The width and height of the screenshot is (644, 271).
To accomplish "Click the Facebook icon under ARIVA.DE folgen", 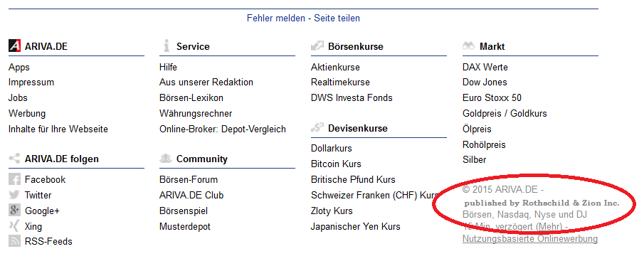I will pyautogui.click(x=14, y=179).
